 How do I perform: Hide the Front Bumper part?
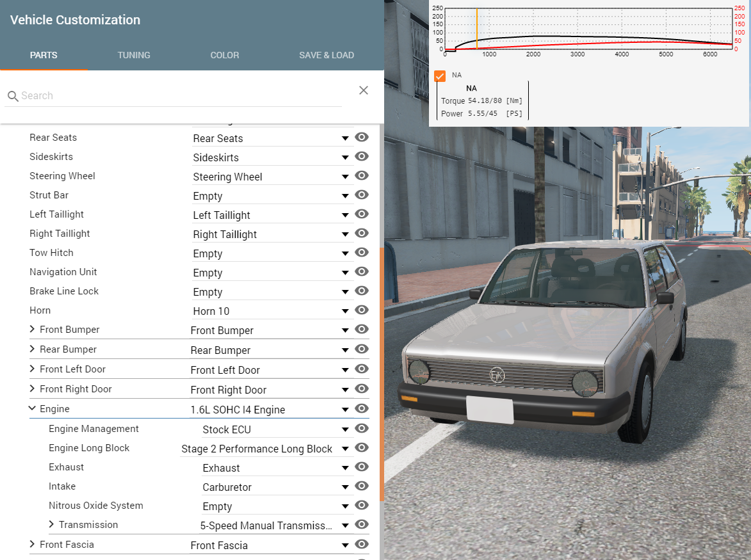362,330
